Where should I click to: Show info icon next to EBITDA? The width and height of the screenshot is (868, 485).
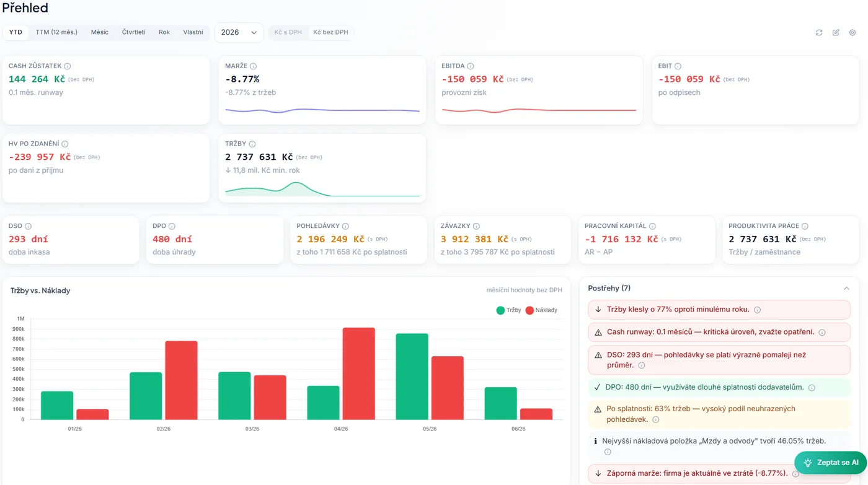click(x=471, y=66)
